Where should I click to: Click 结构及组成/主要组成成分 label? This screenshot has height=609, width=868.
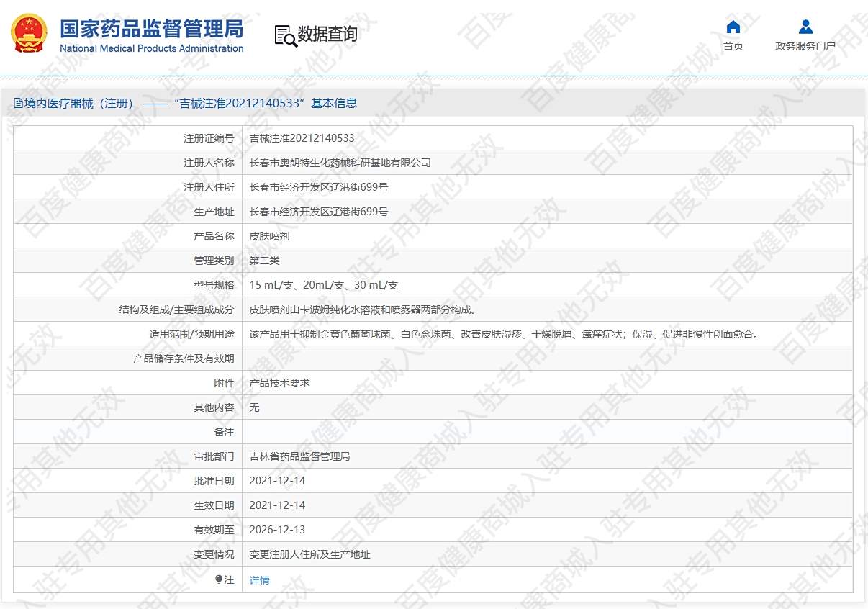(176, 310)
